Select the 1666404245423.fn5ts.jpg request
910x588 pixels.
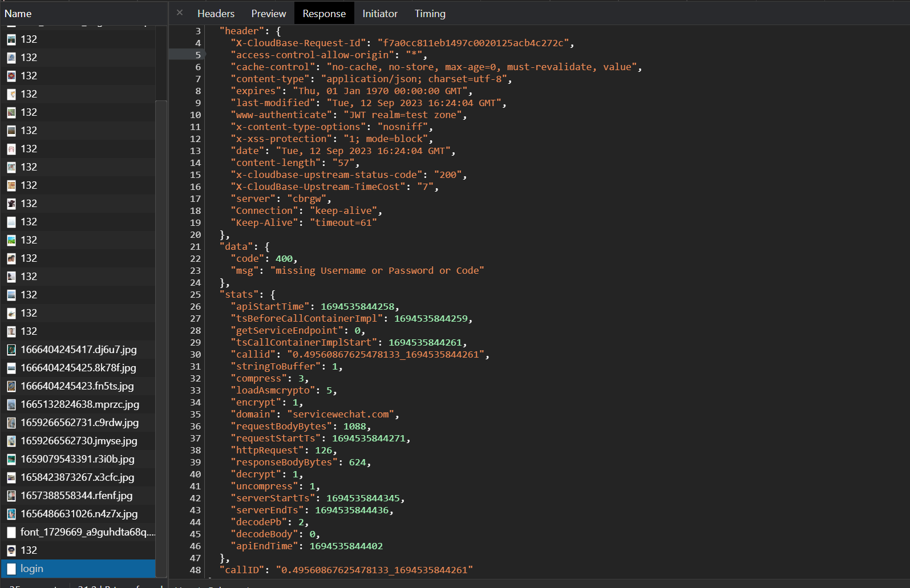point(78,386)
